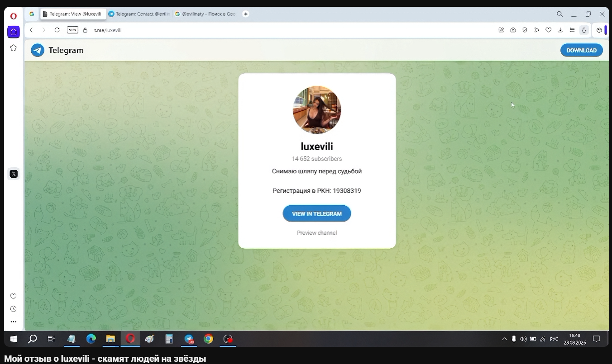
Task: Click browser forward arrow
Action: coord(44,30)
